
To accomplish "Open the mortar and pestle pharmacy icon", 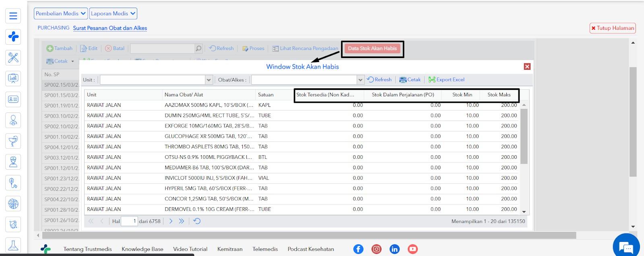I will point(13,141).
